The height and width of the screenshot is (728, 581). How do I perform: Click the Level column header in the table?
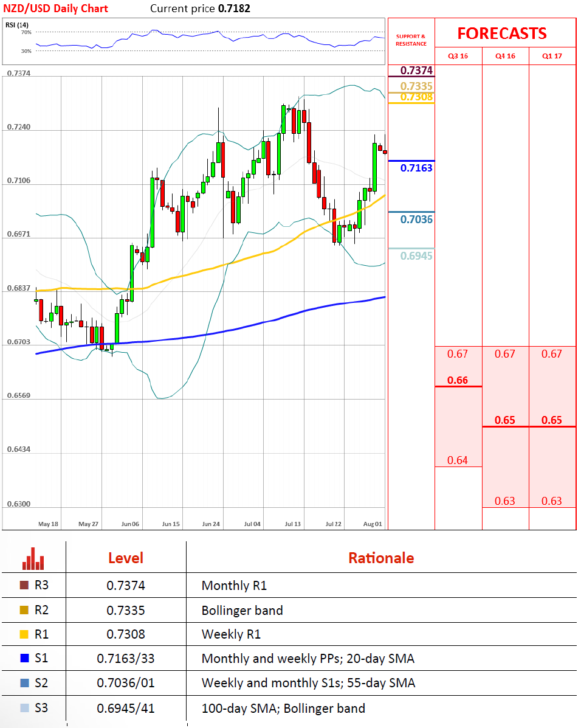[x=126, y=558]
